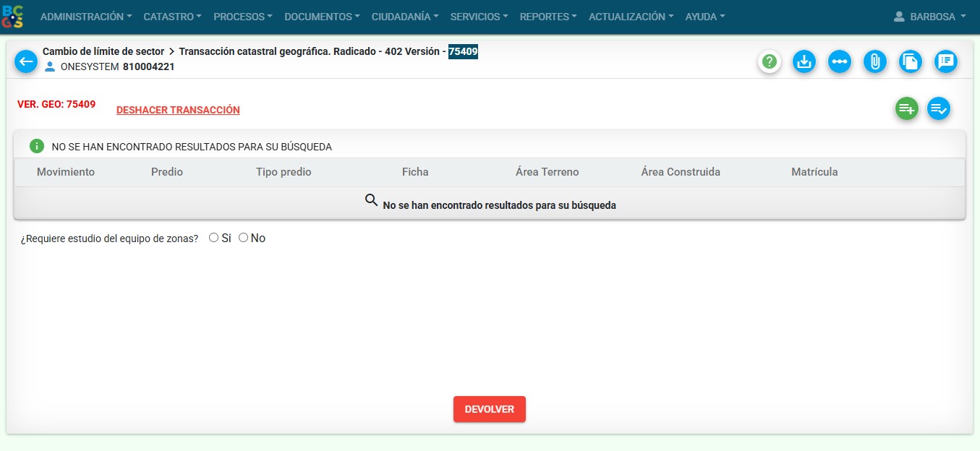Open the ACTUALIZACIÓN menu
Image resolution: width=980 pixels, height=451 pixels.
[631, 17]
